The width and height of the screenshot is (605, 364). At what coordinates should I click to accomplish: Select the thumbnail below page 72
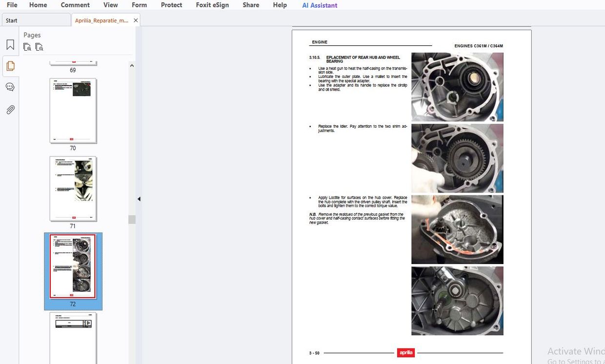73,338
